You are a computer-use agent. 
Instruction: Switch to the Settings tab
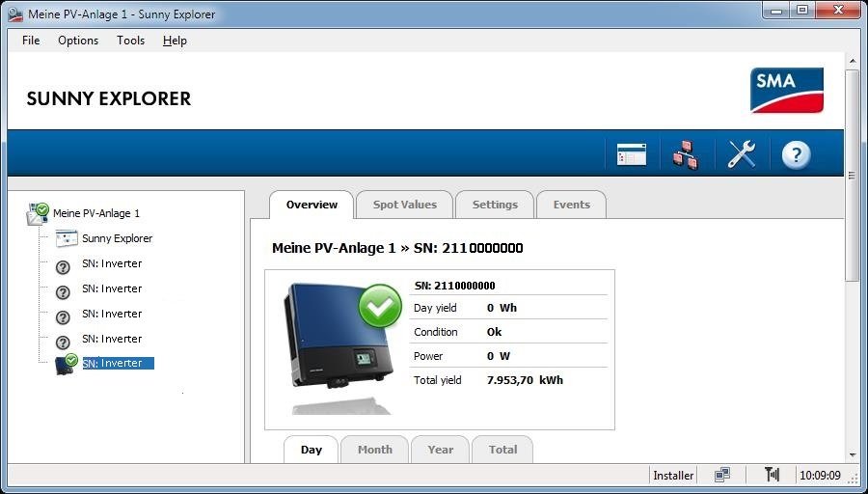coord(495,205)
